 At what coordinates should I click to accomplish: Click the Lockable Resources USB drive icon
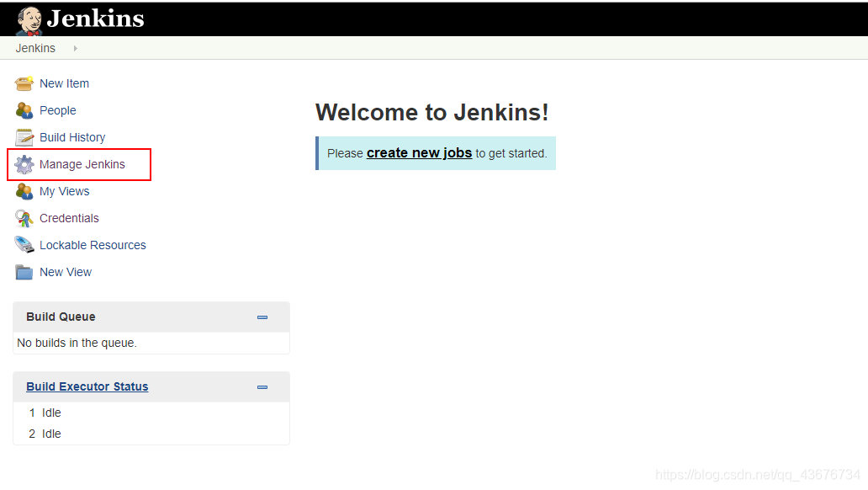point(24,244)
